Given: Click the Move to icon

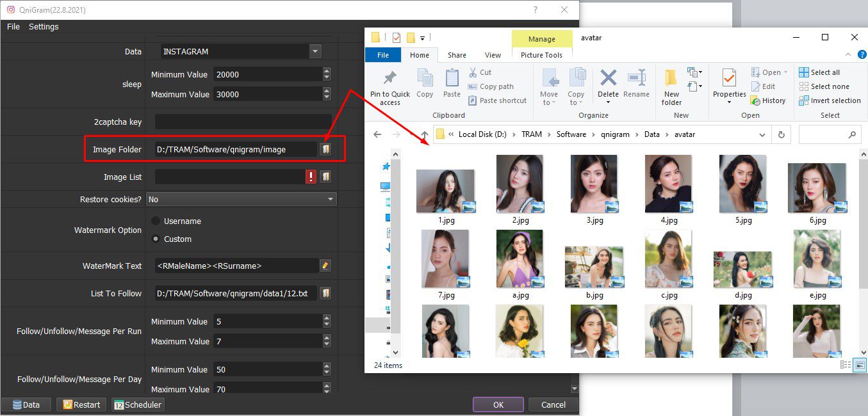Looking at the screenshot, I should pos(550,86).
